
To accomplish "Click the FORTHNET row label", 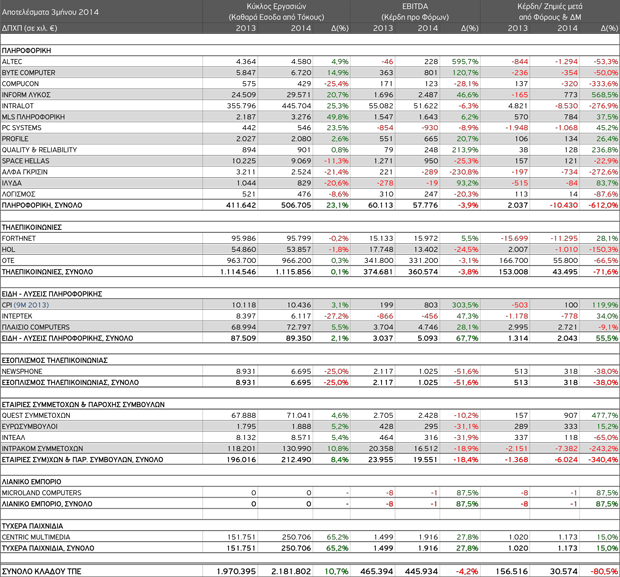I will pyautogui.click(x=19, y=238).
